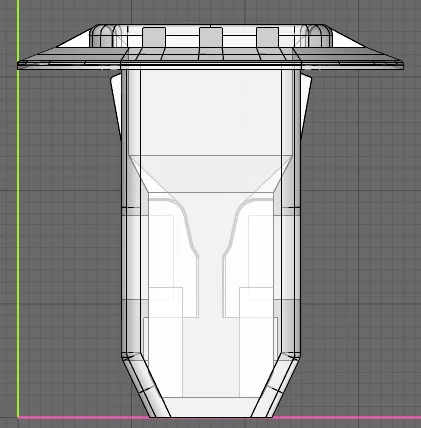This screenshot has height=428, width=421.
Task: Click the left rounded boss on the flange top
Action: 102,36
